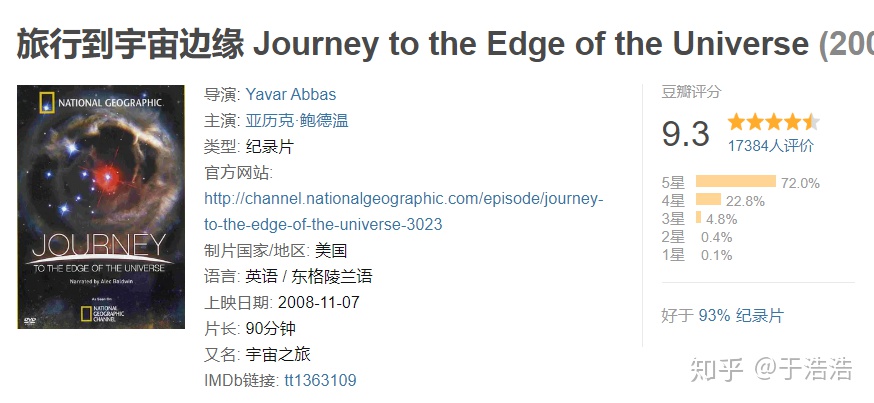This screenshot has height=403, width=874.
Task: Open the National Geographic official website link
Action: [x=403, y=199]
